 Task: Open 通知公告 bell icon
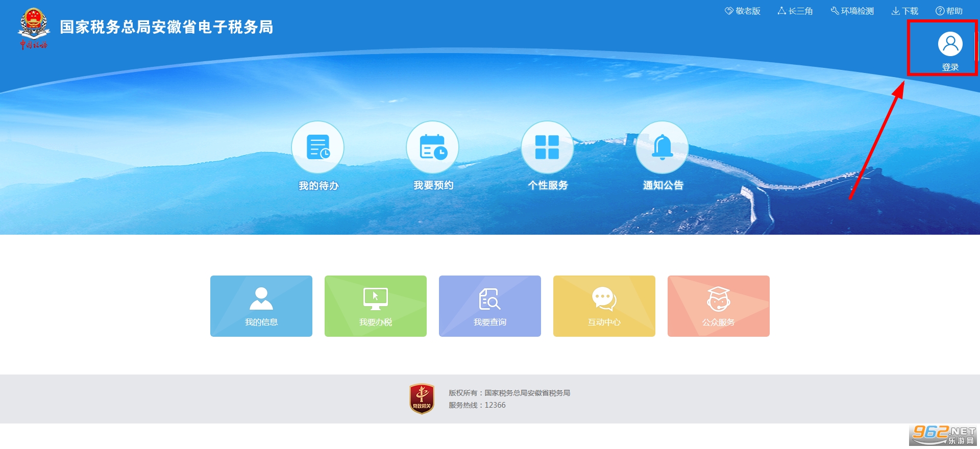click(x=662, y=147)
